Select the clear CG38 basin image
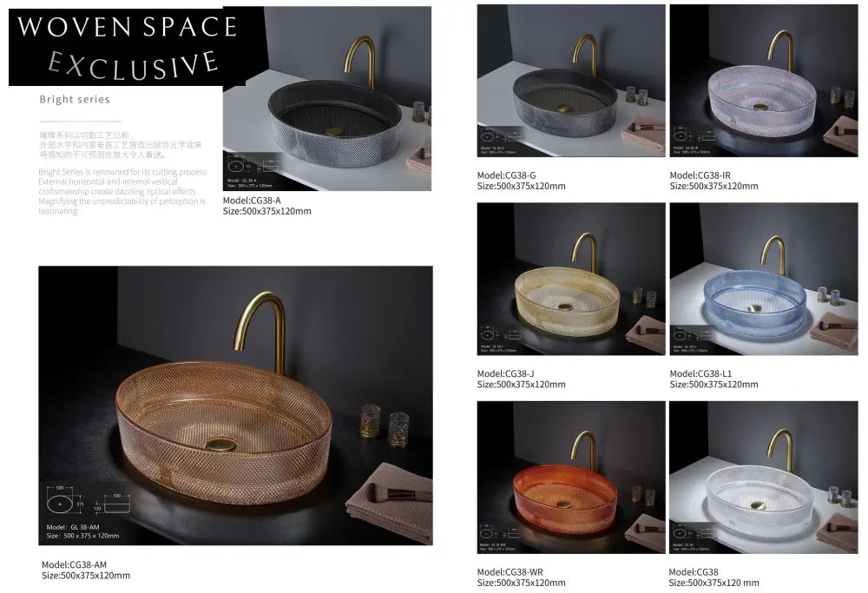Image resolution: width=868 pixels, height=593 pixels. (764, 478)
